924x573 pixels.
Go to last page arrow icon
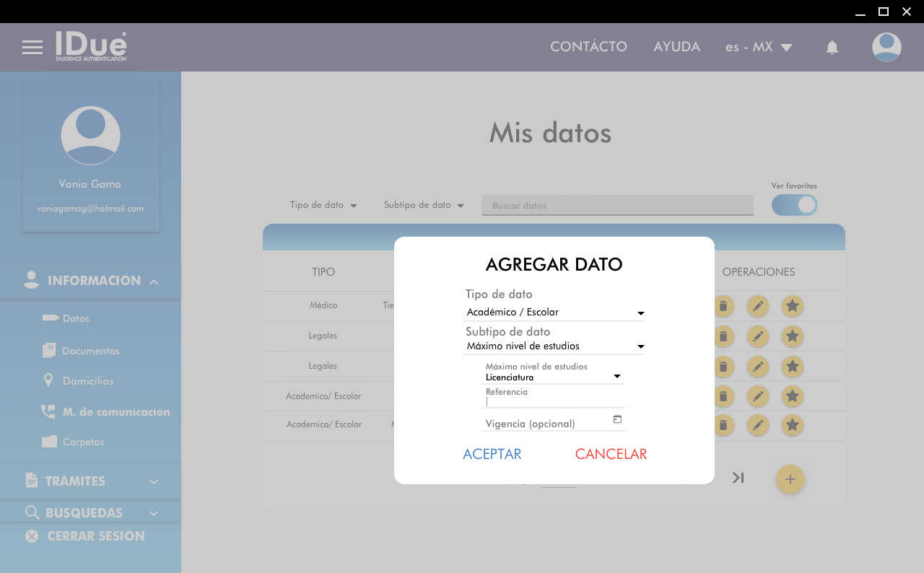[738, 478]
